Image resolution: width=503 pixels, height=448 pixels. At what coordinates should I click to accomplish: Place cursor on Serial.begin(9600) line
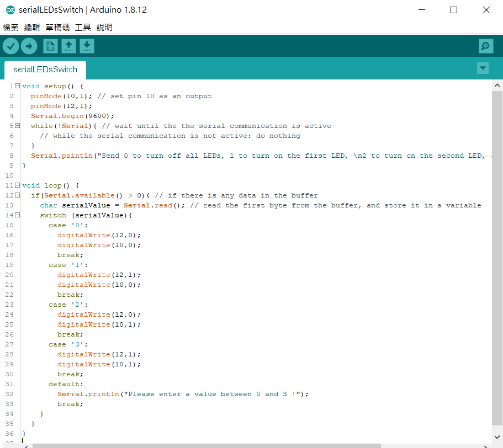coord(72,116)
